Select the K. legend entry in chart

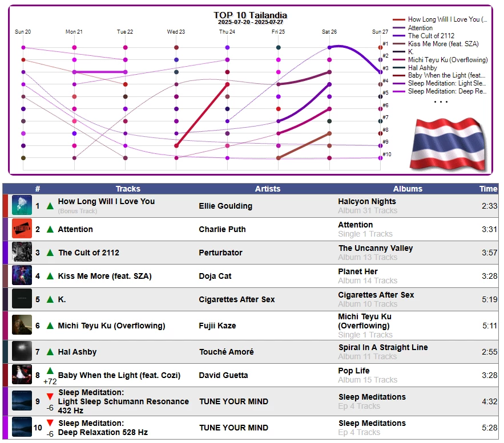(x=403, y=52)
